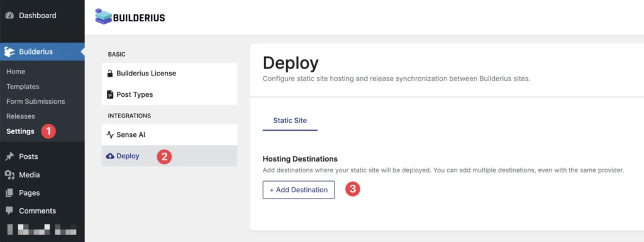Open Form Submissions submenu
This screenshot has height=242, width=644.
coord(36,101)
